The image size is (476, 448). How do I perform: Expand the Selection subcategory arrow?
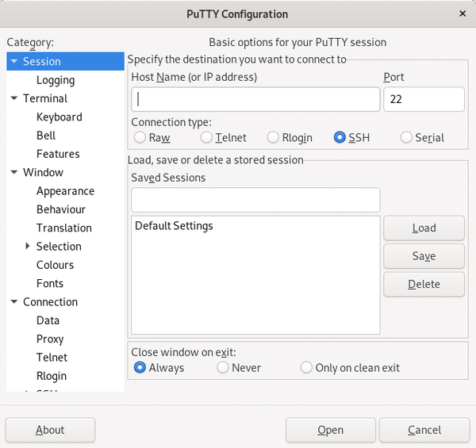coord(27,246)
